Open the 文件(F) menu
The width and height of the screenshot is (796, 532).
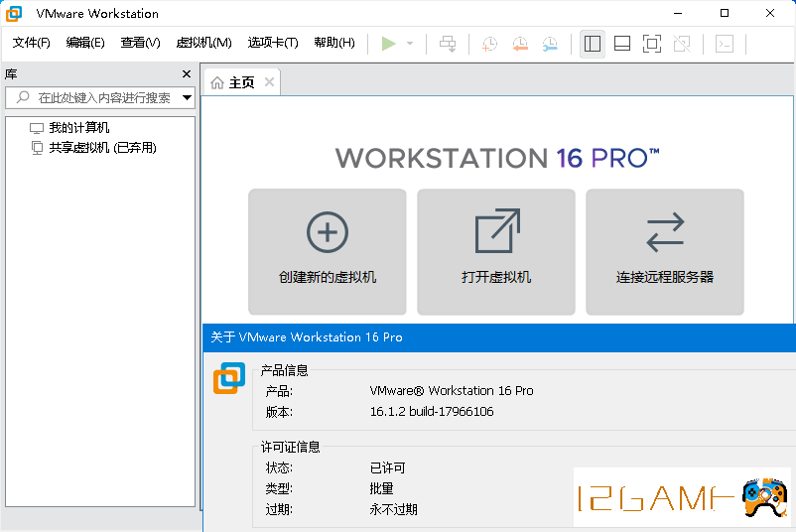pyautogui.click(x=32, y=43)
